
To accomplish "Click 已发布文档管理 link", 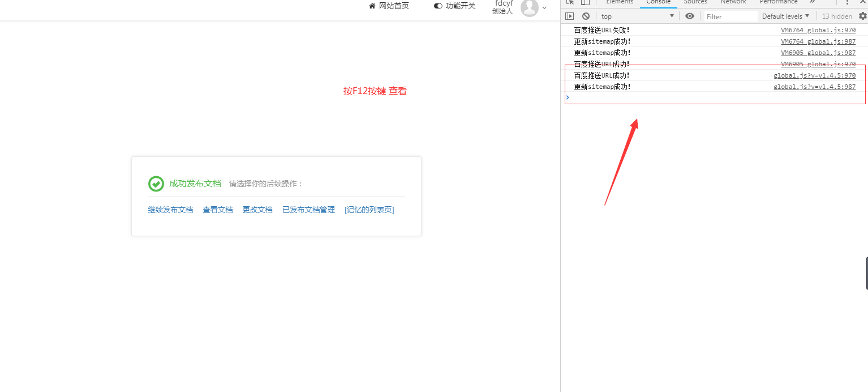I will 308,210.
